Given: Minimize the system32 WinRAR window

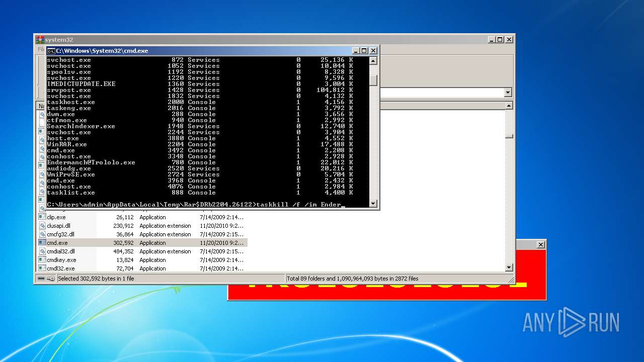Looking at the screenshot, I should (x=491, y=39).
